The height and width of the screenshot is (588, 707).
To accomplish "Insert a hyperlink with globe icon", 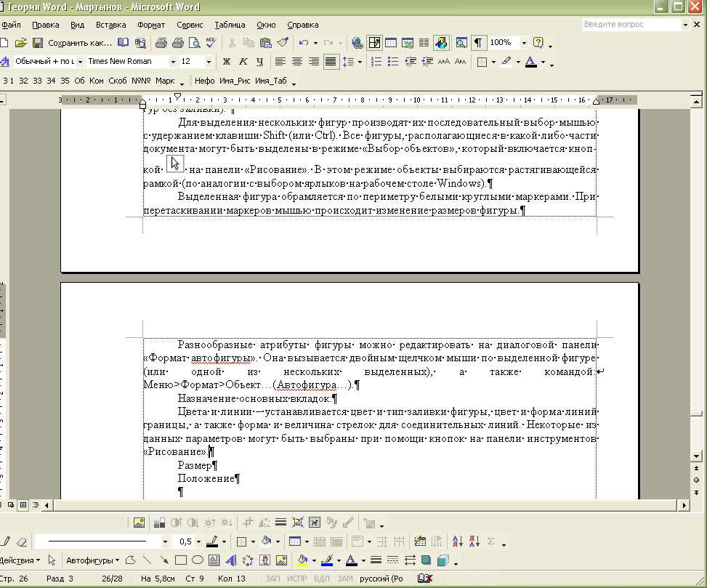I will click(x=357, y=43).
